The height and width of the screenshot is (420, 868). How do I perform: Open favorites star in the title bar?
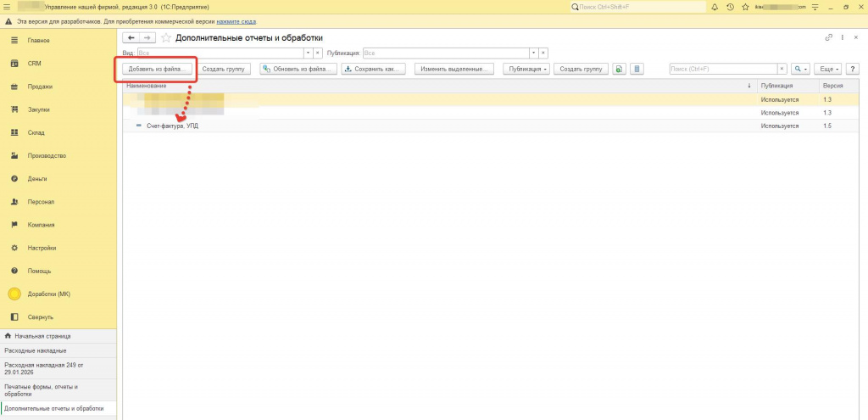tap(745, 7)
